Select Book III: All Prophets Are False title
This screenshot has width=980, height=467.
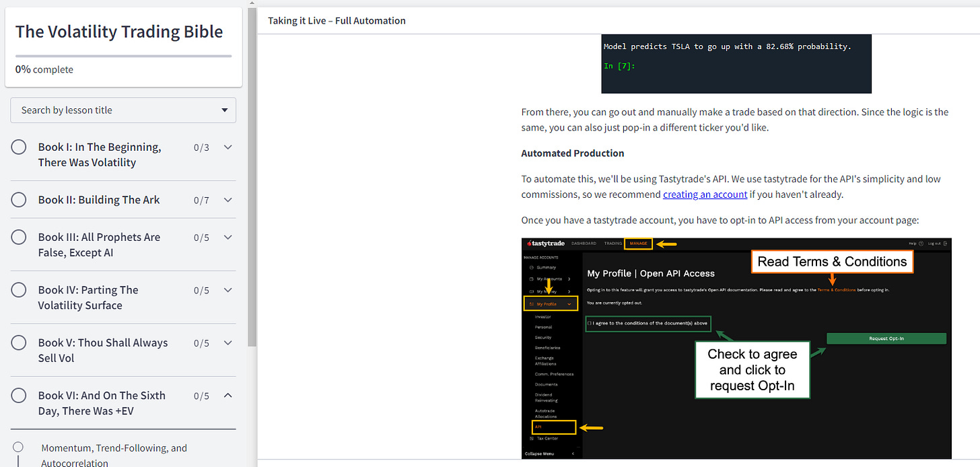[x=99, y=245]
